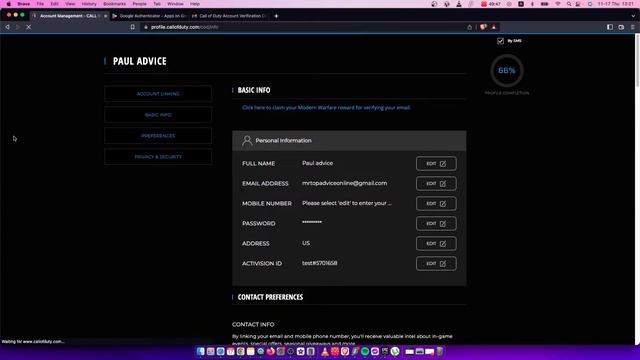Open the Window menu

175,4
